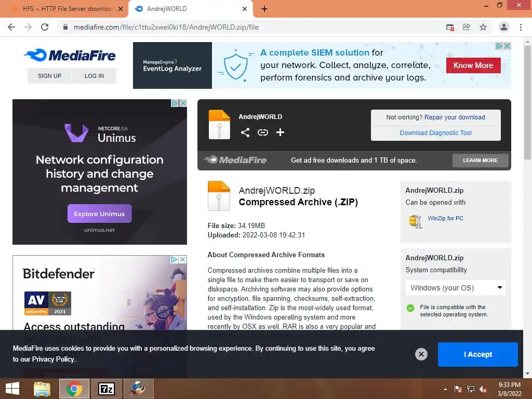Click Explore Unimus button

(x=99, y=214)
